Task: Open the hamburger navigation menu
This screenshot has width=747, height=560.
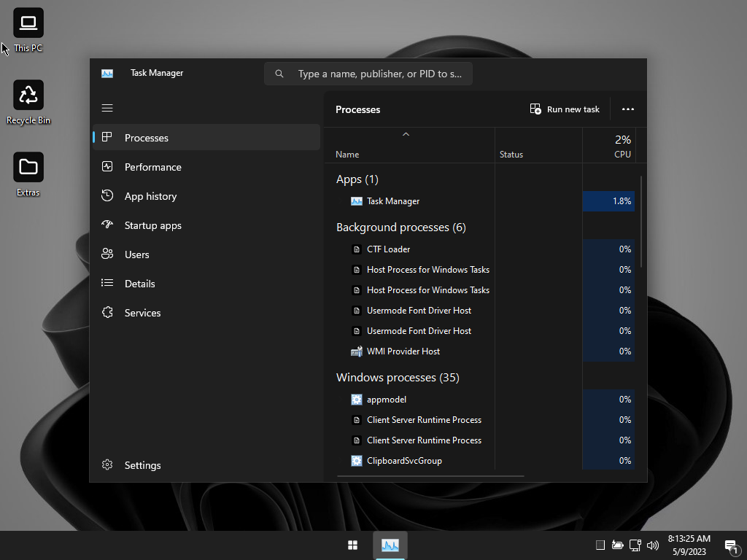Action: pos(107,108)
